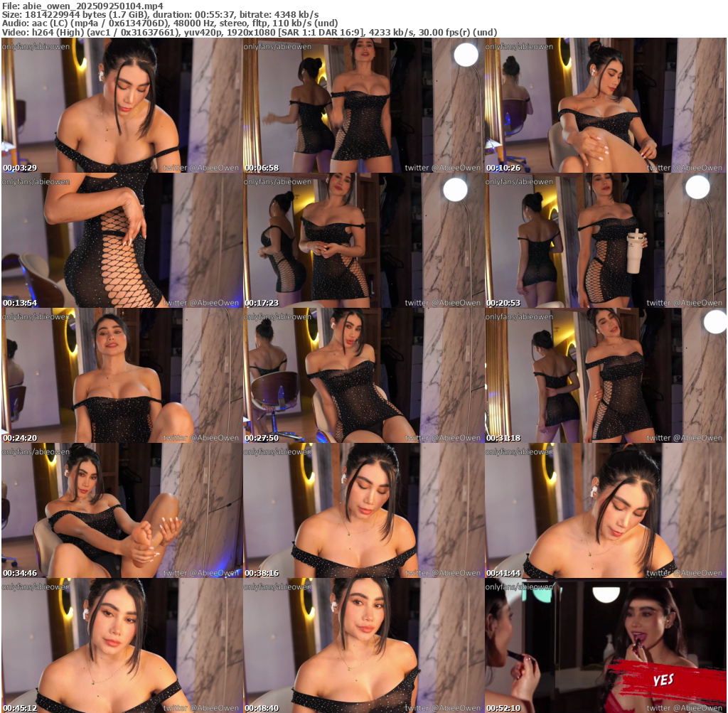Open the thumbnail frame at 00:10:26

pos(606,105)
